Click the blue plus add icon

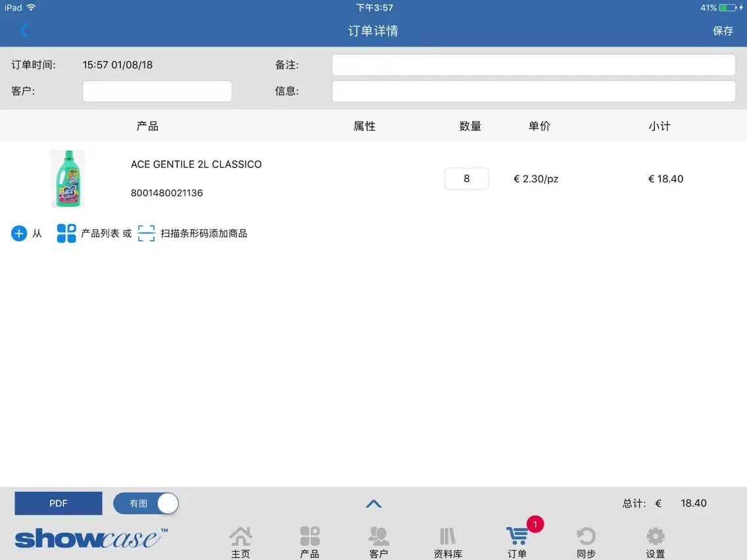click(x=19, y=233)
